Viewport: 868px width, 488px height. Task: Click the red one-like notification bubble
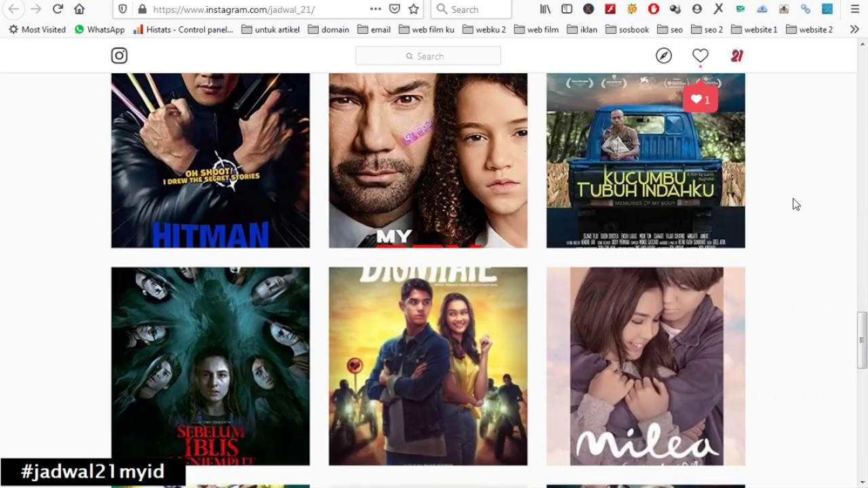point(701,100)
